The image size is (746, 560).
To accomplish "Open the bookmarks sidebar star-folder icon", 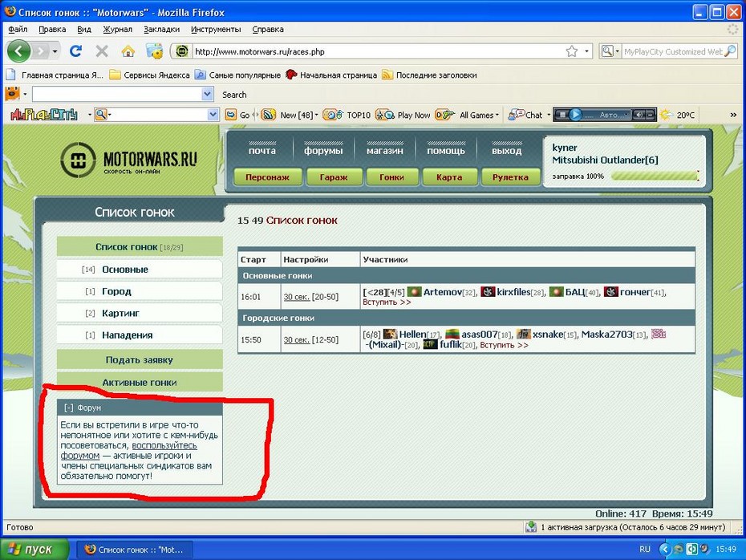I will 155,51.
